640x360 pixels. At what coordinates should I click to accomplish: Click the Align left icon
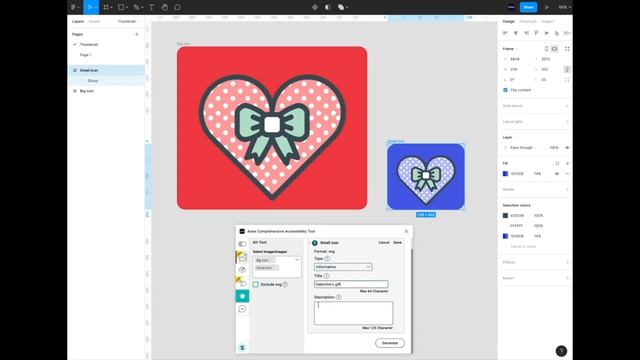[505, 33]
